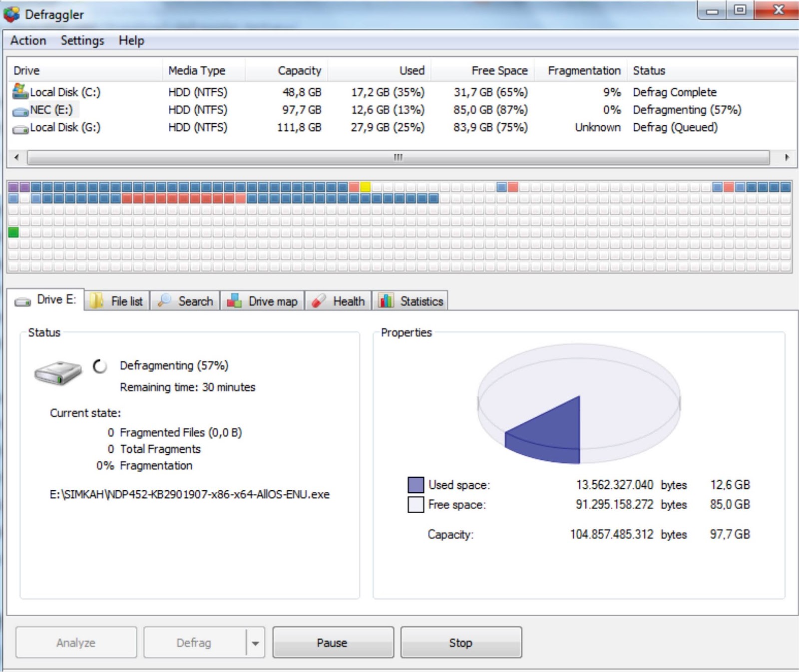Click the NEC (E:) drive icon

tap(20, 111)
